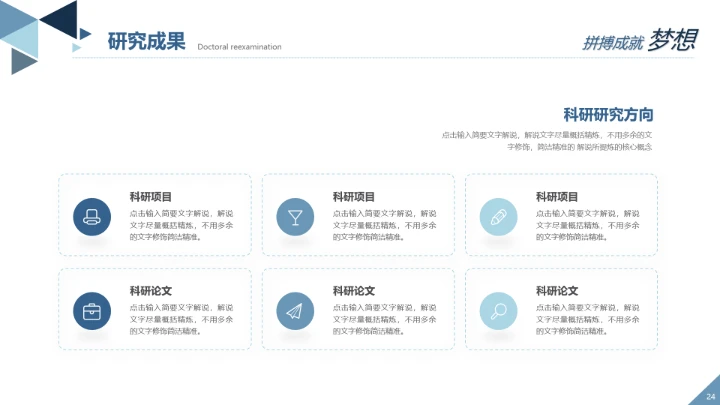Select 科研论文 heading beside briefcase icon
The image size is (720, 405).
click(x=151, y=291)
